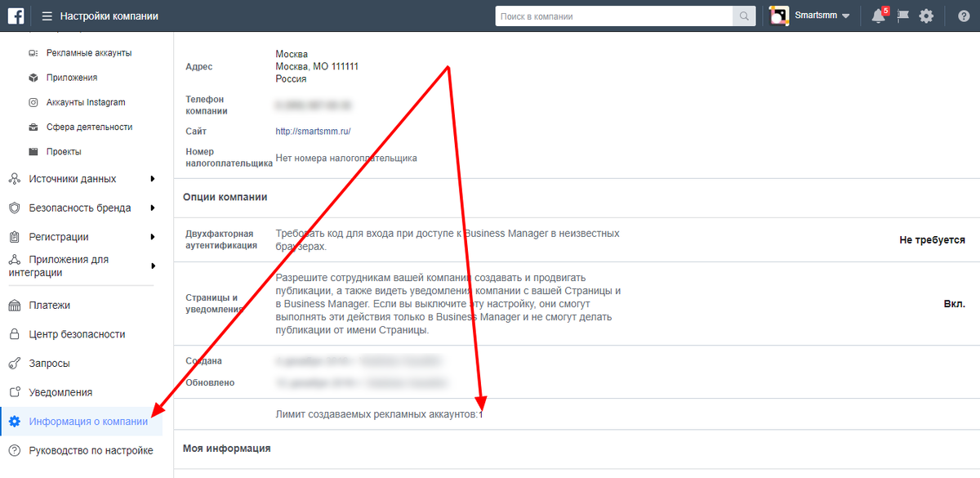Click the Опции компании heading

[x=225, y=197]
